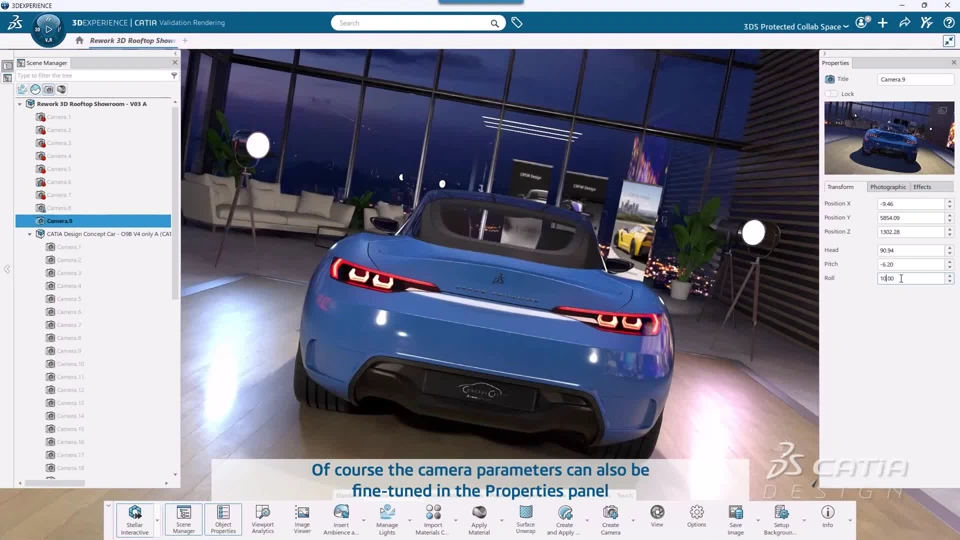This screenshot has height=540, width=960.
Task: Adjust the Pitch value stepper
Action: [950, 264]
